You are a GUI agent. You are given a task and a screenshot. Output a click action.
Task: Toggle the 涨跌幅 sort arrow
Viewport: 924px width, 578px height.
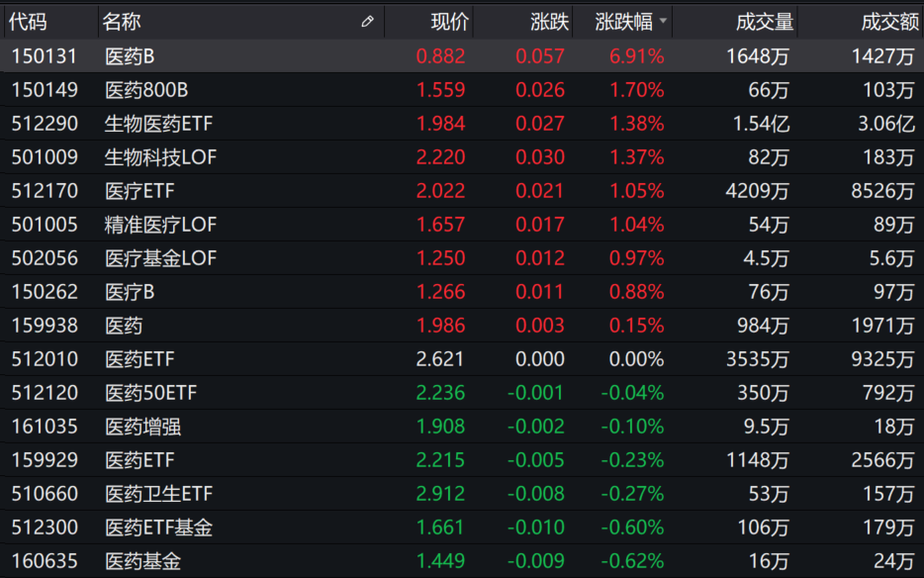pos(662,22)
